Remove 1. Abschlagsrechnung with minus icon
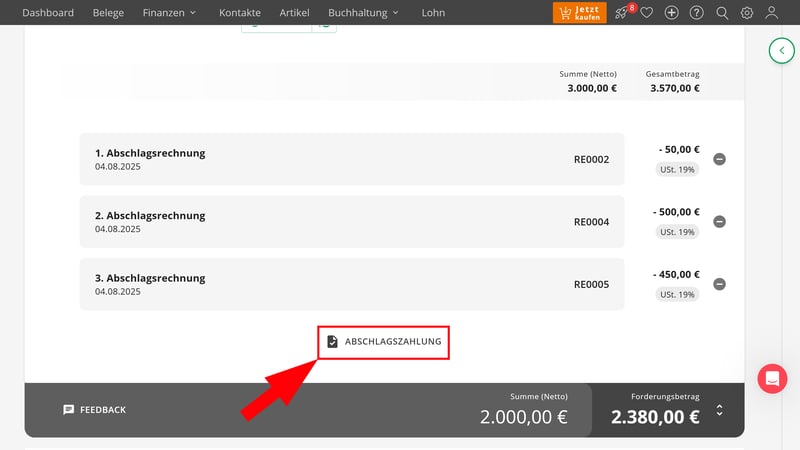The width and height of the screenshot is (800, 450). (x=719, y=159)
